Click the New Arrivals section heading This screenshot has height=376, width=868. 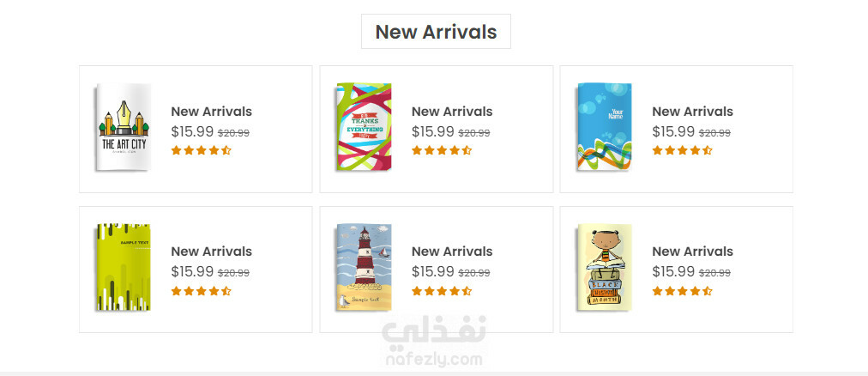pyautogui.click(x=437, y=32)
